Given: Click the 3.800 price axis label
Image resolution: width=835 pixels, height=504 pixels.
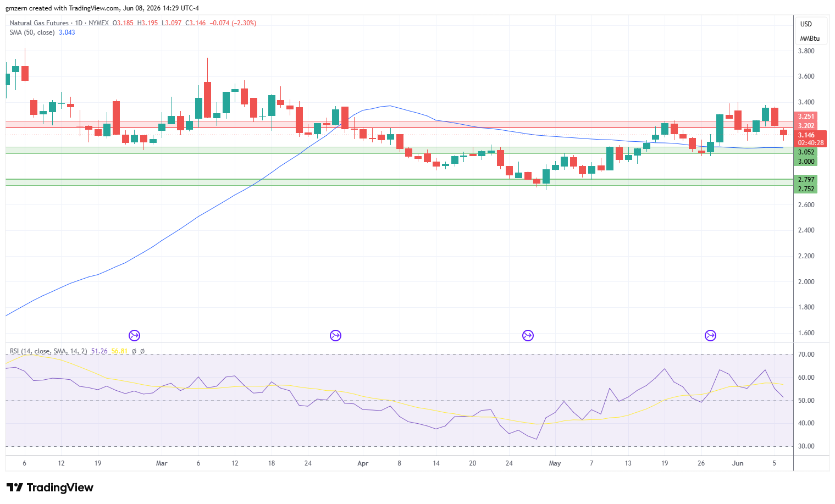Looking at the screenshot, I should (806, 51).
